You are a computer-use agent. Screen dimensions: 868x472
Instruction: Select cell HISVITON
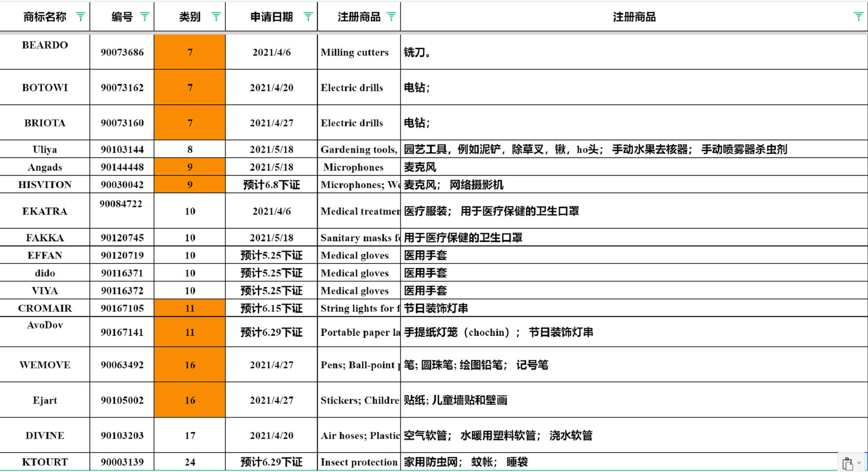45,184
